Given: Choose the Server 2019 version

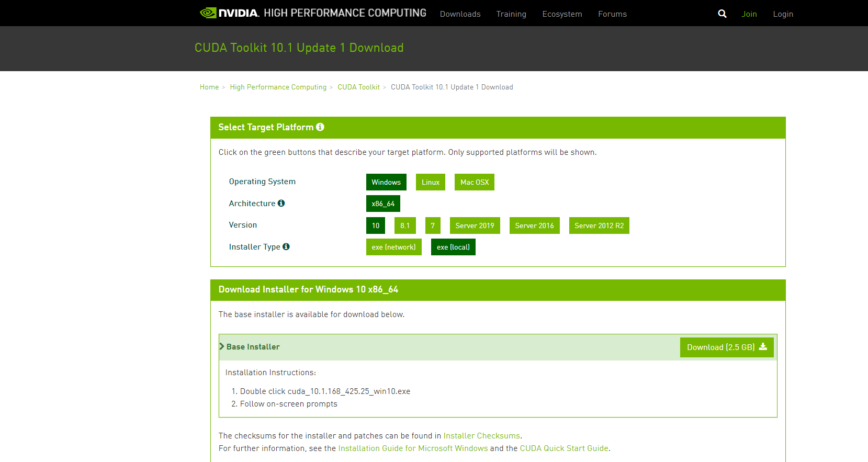Looking at the screenshot, I should click(475, 226).
